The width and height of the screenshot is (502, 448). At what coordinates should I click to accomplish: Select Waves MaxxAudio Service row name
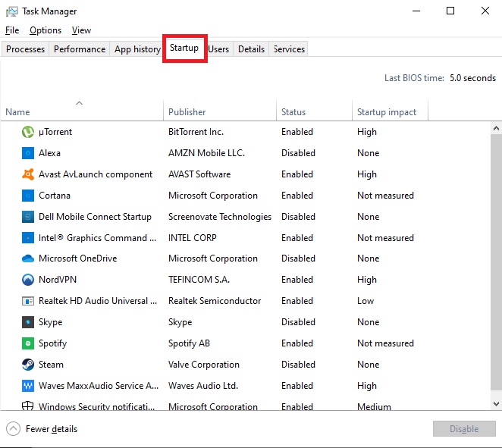point(99,386)
